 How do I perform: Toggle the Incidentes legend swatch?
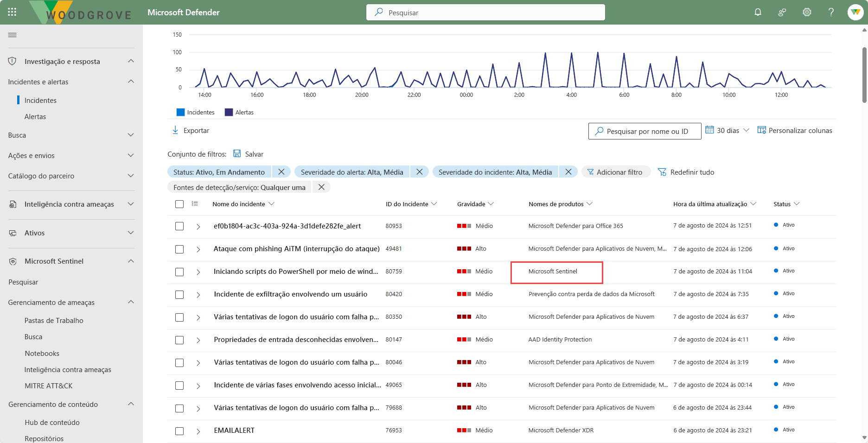[180, 112]
